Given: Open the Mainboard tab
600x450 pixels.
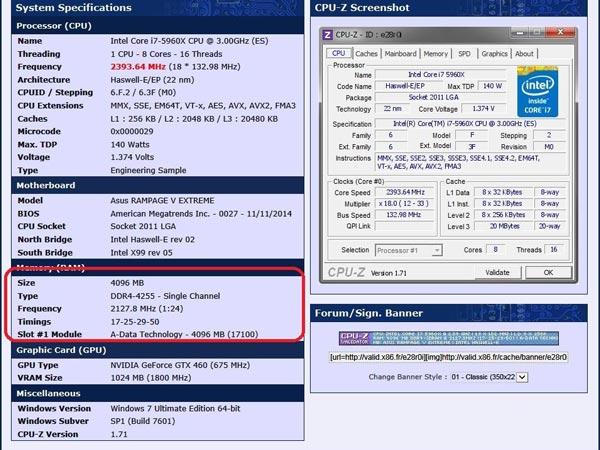Looking at the screenshot, I should click(400, 54).
